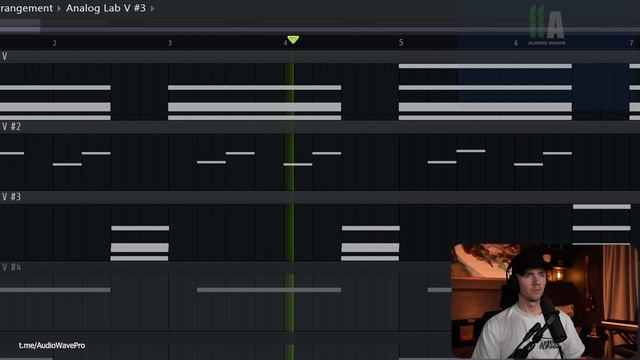Image resolution: width=640 pixels, height=360 pixels.
Task: Select the thick V lane note starting at bar 3
Action: [254, 107]
